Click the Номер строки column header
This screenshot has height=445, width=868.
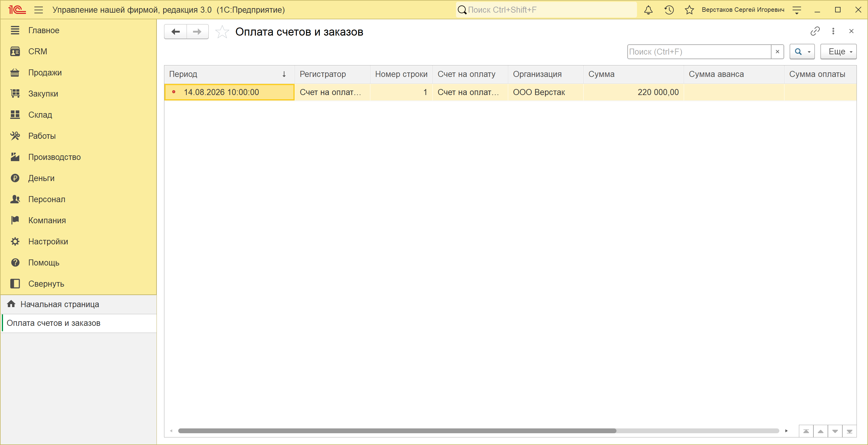pos(401,74)
